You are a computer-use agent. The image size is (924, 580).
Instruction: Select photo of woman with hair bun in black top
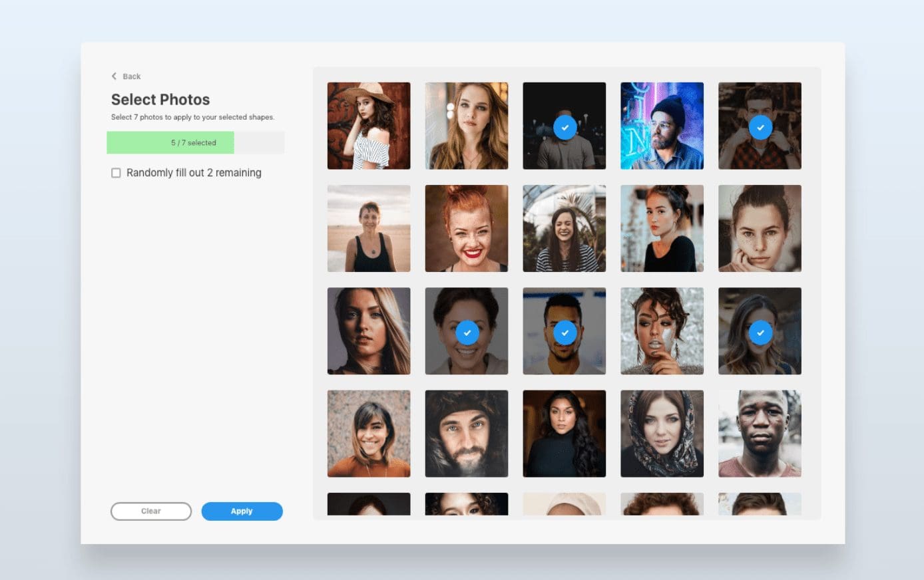click(662, 228)
